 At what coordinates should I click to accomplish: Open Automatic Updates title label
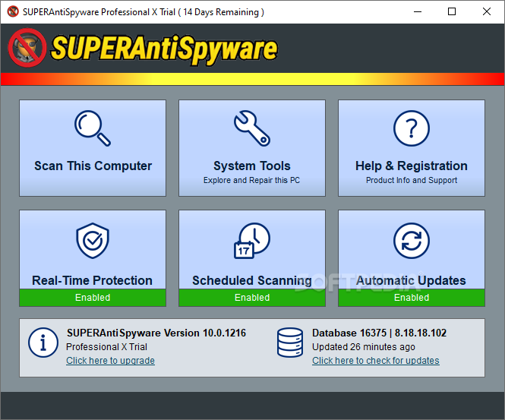pos(411,280)
